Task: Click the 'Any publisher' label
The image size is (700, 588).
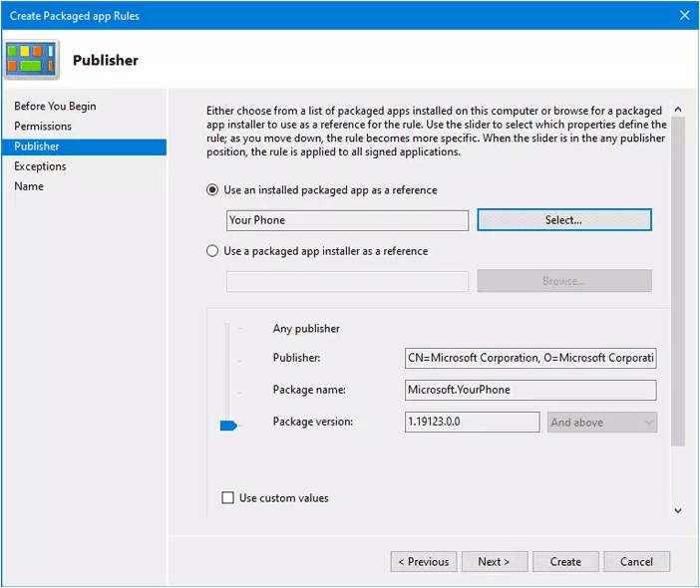Action: 306,329
